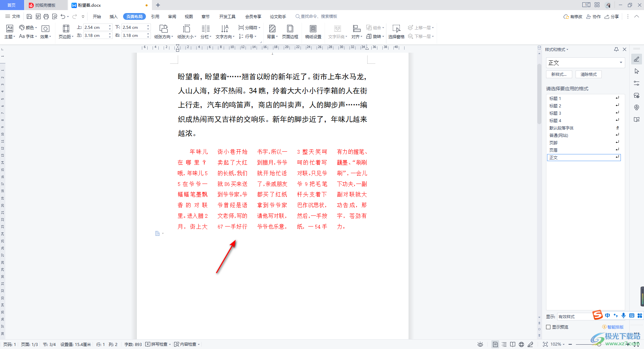Click the Print icon in the quick access bar
This screenshot has height=349, width=644.
[x=46, y=16]
